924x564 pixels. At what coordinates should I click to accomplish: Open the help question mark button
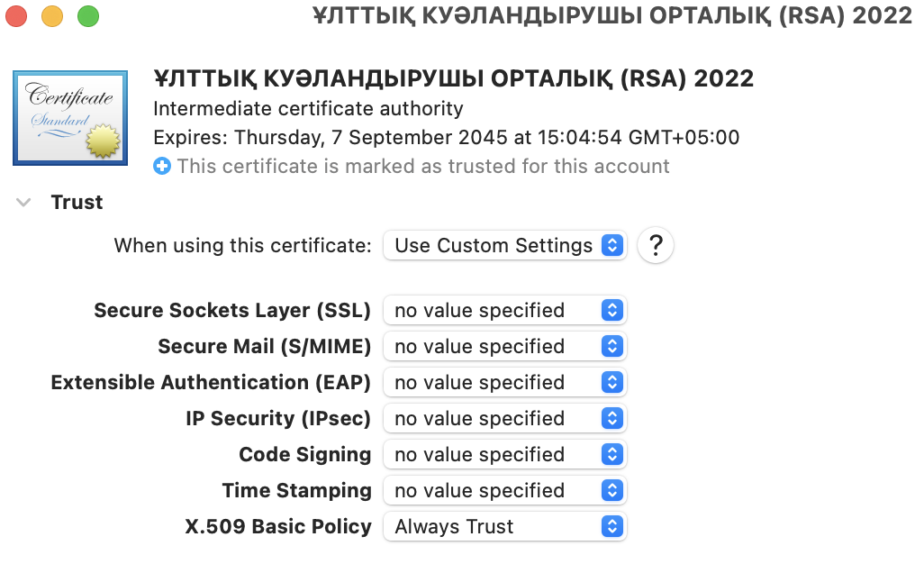(x=655, y=245)
